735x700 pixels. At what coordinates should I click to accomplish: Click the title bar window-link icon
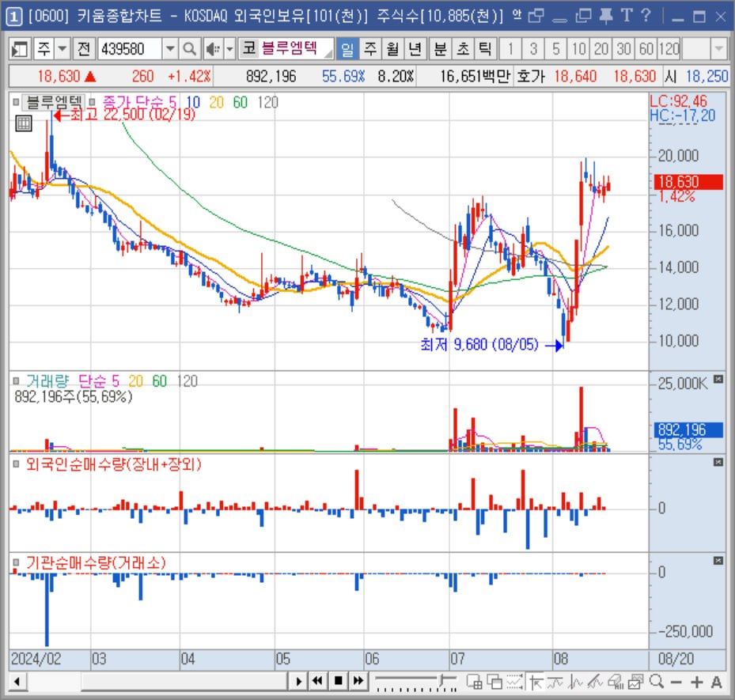536,17
